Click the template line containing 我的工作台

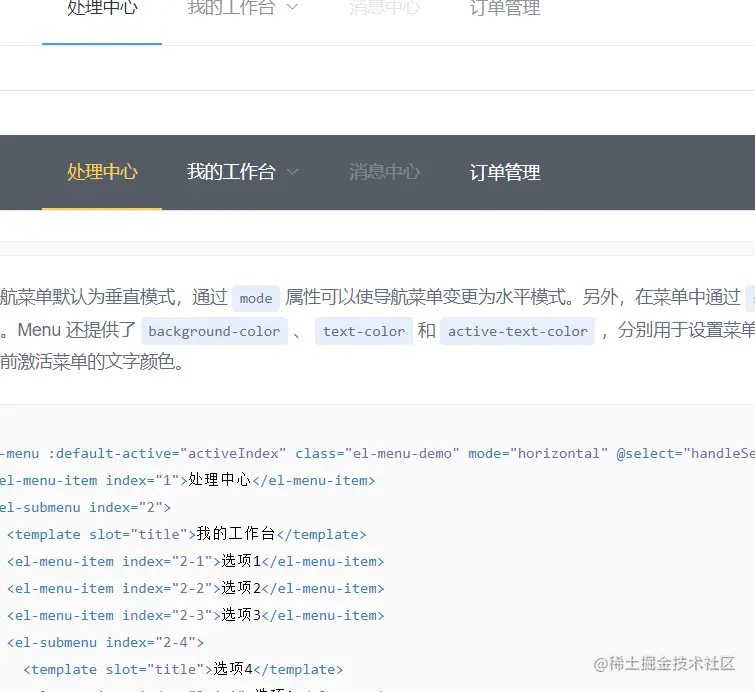tap(187, 534)
